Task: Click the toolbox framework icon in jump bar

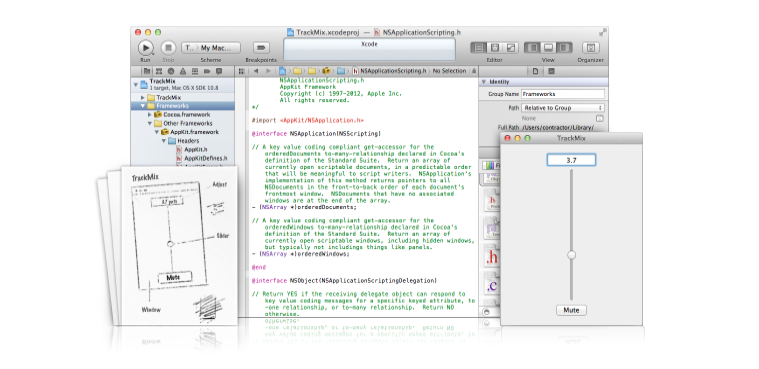Action: (x=326, y=71)
